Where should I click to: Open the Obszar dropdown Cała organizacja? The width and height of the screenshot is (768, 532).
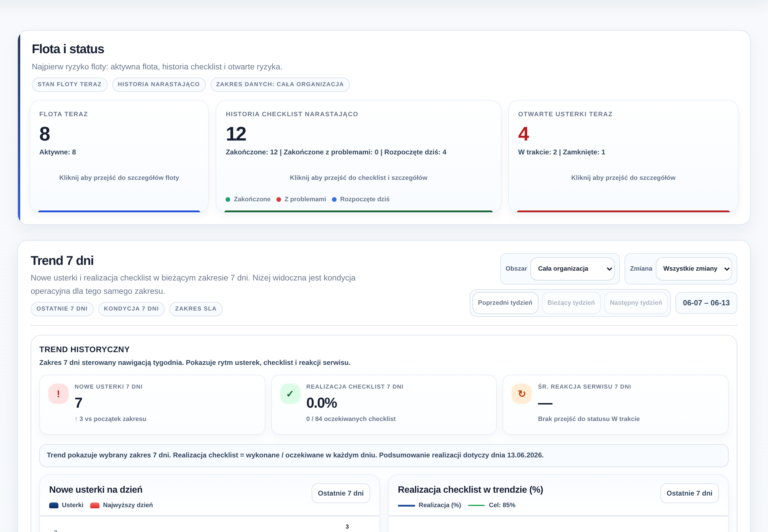(x=572, y=269)
